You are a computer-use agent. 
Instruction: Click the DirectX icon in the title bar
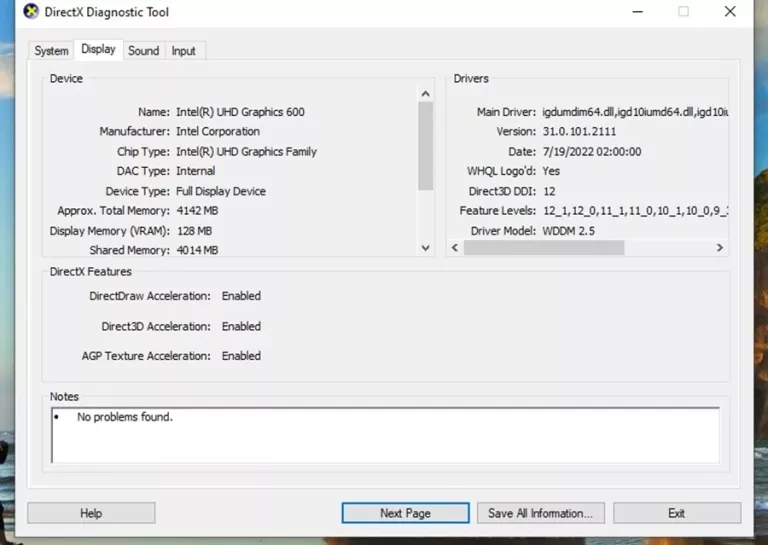tap(31, 12)
